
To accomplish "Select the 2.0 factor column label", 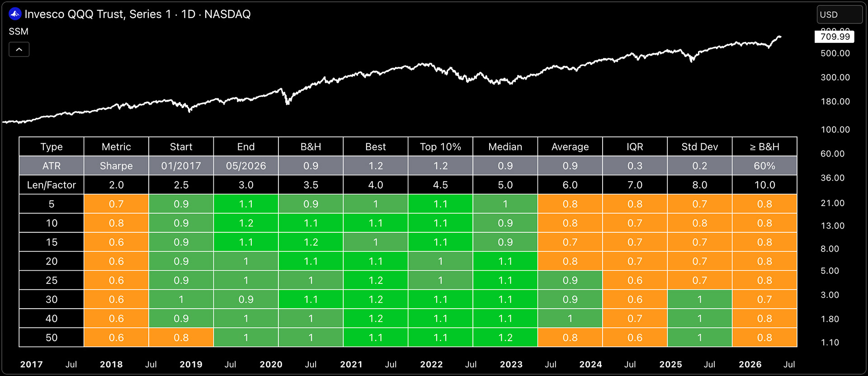I will click(116, 185).
